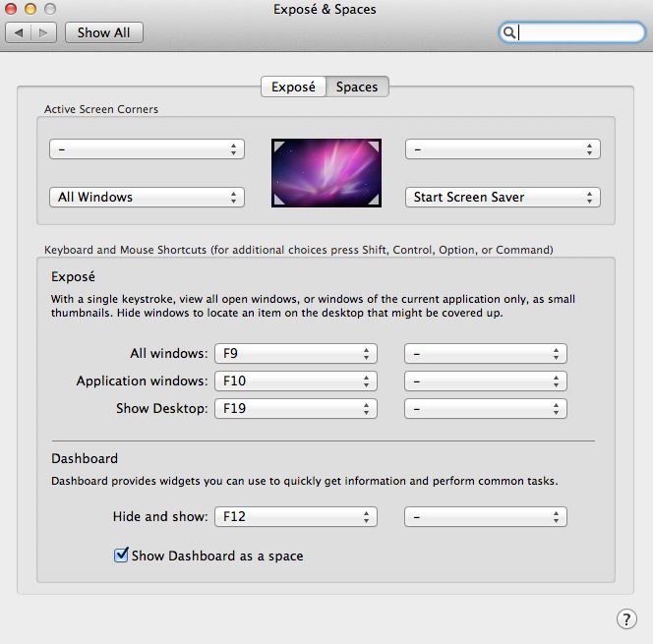Image resolution: width=653 pixels, height=644 pixels.
Task: Focus the search field in the toolbar
Action: click(x=571, y=32)
